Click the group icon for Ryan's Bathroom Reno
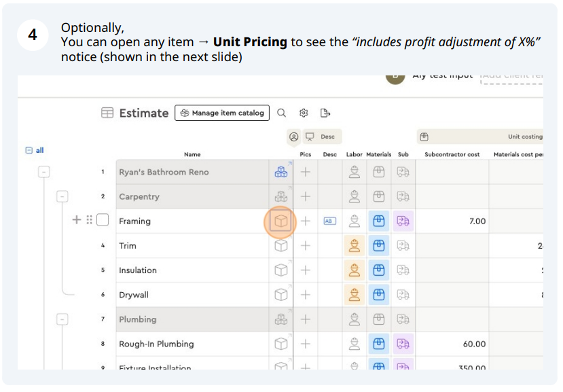Image resolution: width=563 pixels, height=392 pixels. 280,172
